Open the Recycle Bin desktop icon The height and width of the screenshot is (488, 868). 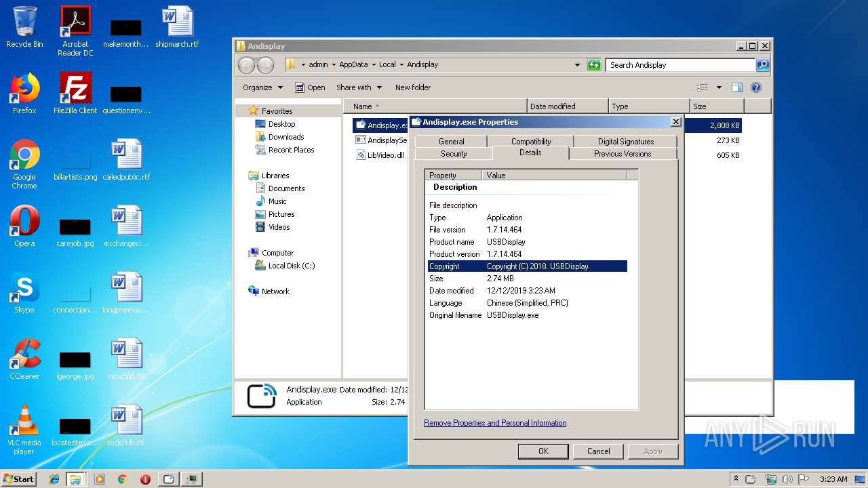pyautogui.click(x=24, y=22)
